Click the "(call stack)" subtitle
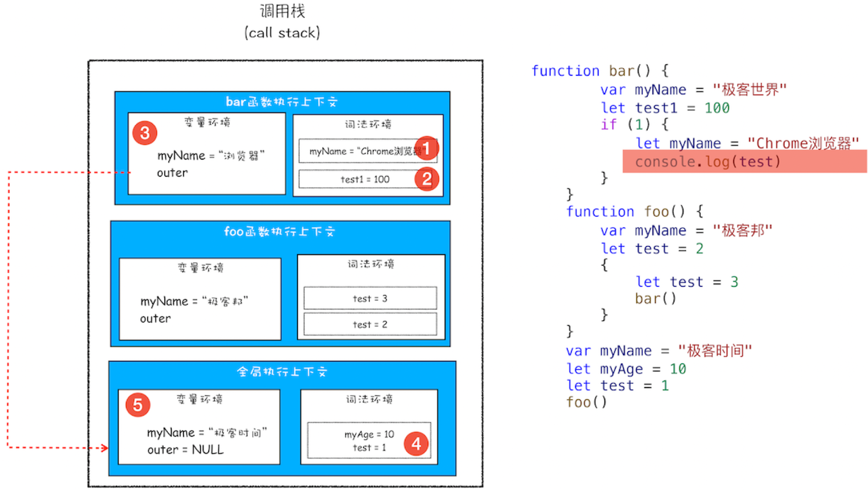This screenshot has width=868, height=492. 282,32
